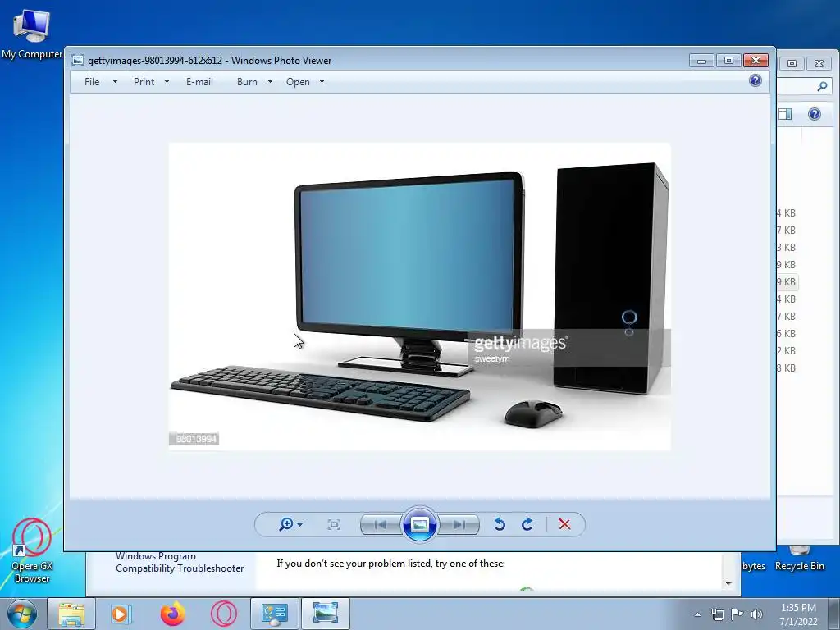Expand the Print dropdown arrow
Image resolution: width=840 pixels, height=630 pixels.
[x=167, y=81]
